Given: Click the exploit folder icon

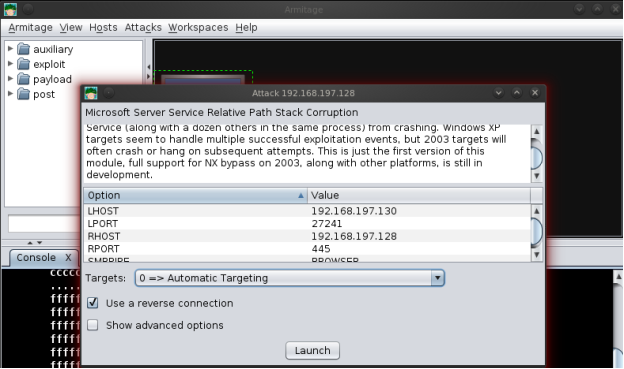Looking at the screenshot, I should point(24,64).
